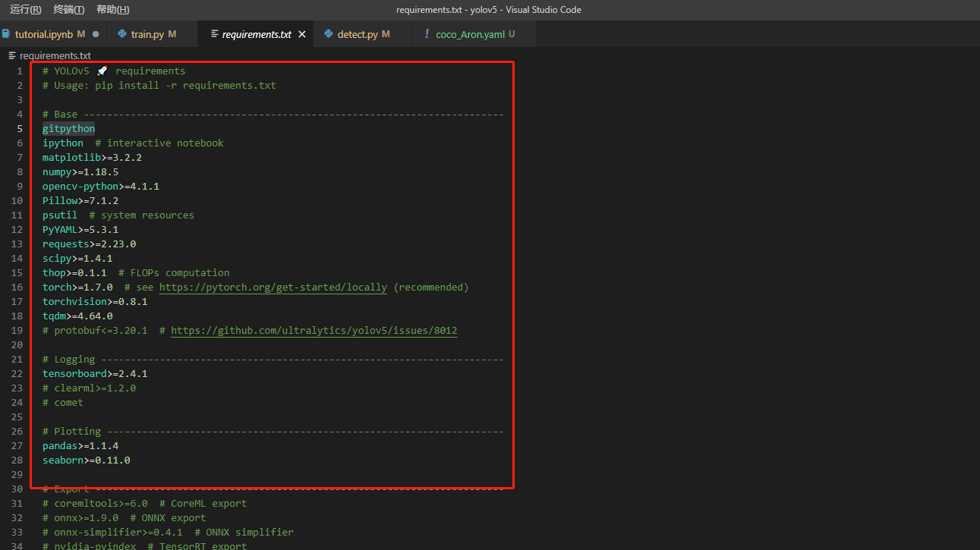Open the 终端(T) Terminal menu
The height and width of the screenshot is (550, 980).
pyautogui.click(x=69, y=9)
